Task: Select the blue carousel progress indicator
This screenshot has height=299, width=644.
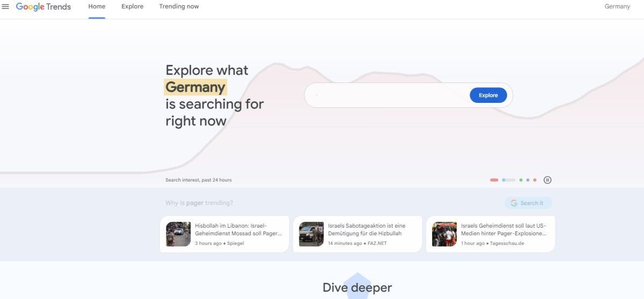Action: click(509, 180)
